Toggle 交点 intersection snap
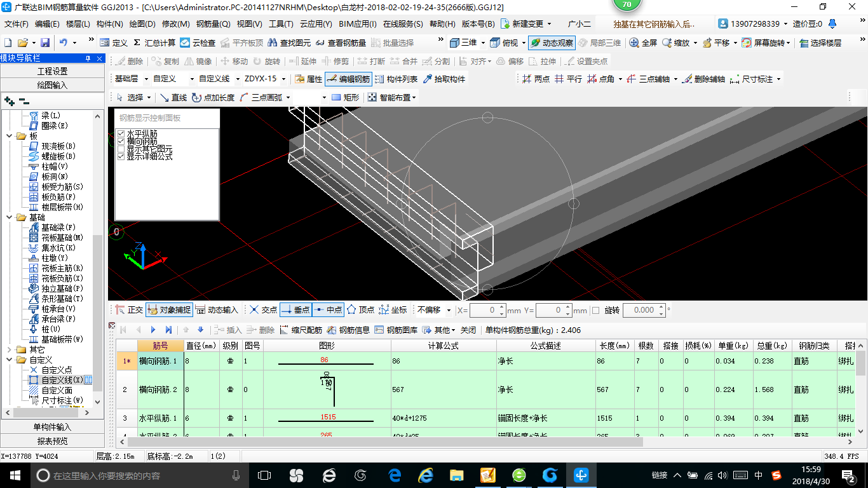Viewport: 868px width, 488px height. (263, 309)
